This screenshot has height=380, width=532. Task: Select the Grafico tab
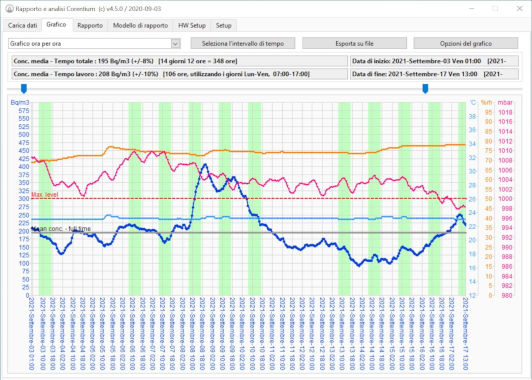pos(56,24)
